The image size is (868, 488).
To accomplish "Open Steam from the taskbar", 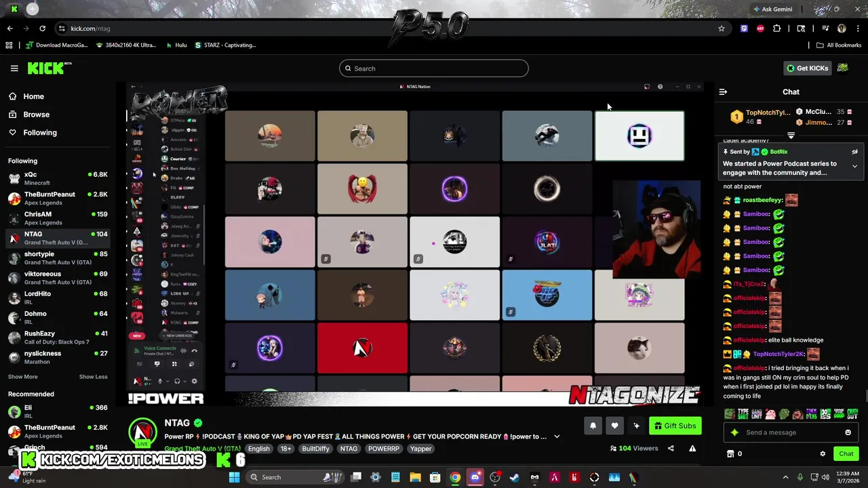I will [515, 477].
